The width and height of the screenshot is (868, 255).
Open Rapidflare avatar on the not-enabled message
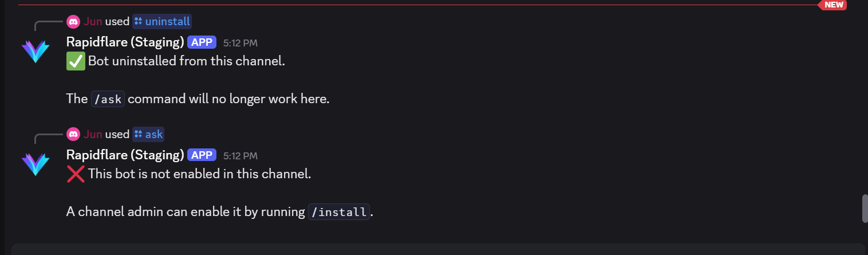click(x=35, y=164)
